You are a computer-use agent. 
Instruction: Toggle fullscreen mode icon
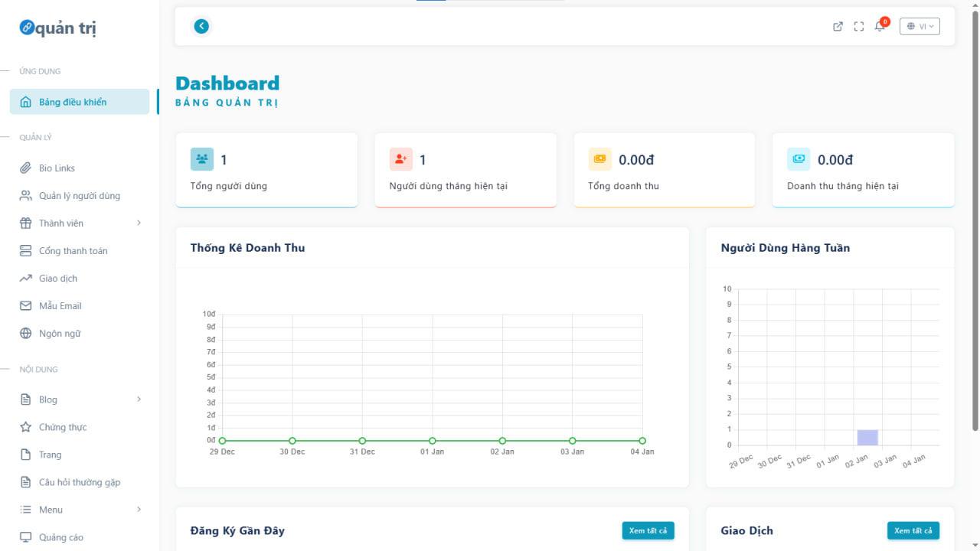(x=859, y=27)
